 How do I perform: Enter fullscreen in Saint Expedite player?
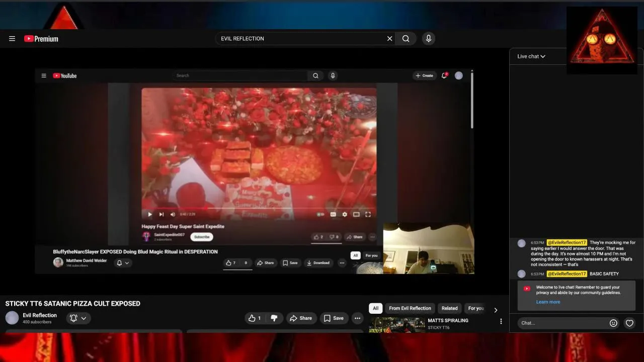tap(368, 214)
